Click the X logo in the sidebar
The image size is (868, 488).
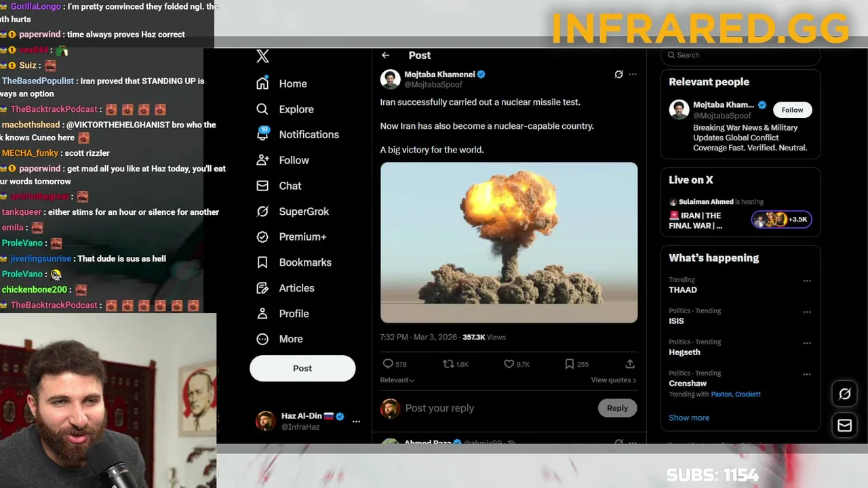(262, 56)
